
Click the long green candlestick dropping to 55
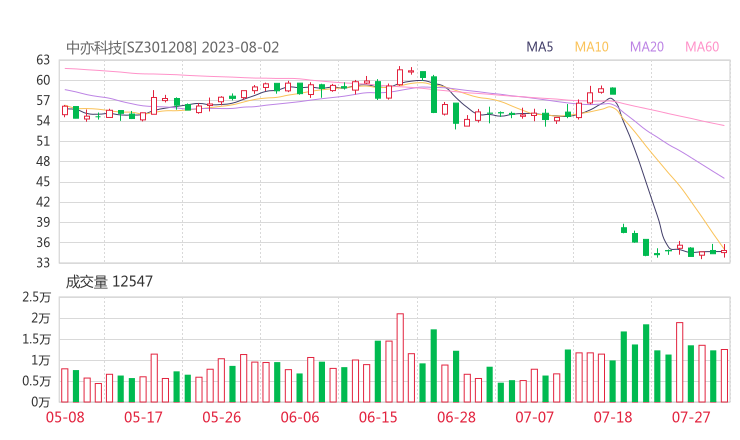point(434,94)
